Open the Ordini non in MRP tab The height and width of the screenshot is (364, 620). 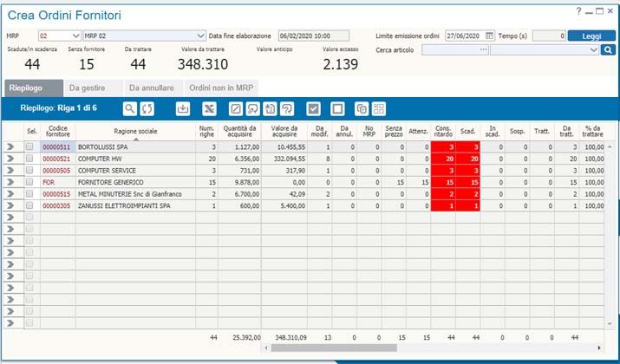coord(222,88)
